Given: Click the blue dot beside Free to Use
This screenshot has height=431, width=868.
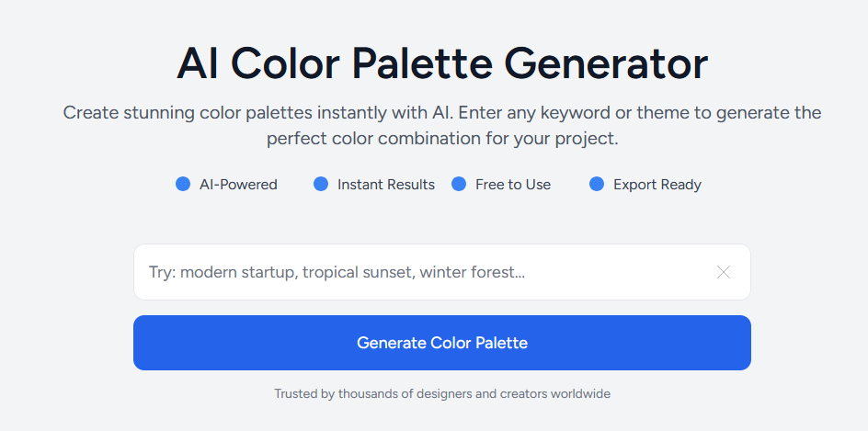Looking at the screenshot, I should (459, 184).
